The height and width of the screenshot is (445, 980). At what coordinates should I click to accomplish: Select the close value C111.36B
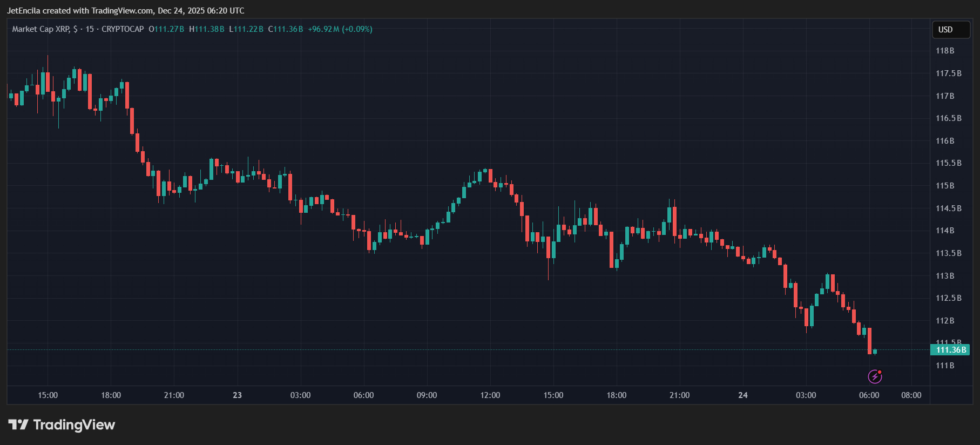pyautogui.click(x=286, y=29)
